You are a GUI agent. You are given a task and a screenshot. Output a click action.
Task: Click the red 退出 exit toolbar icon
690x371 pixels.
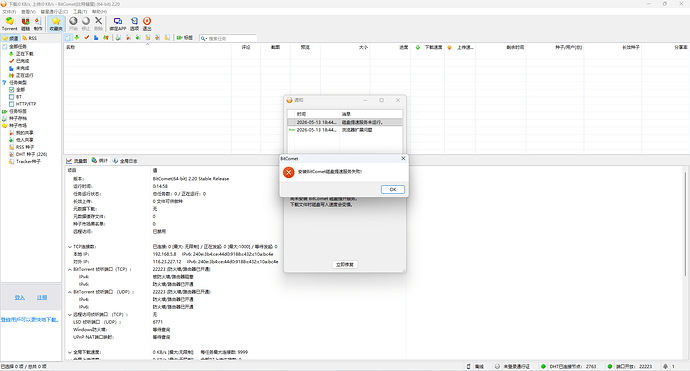tap(147, 24)
